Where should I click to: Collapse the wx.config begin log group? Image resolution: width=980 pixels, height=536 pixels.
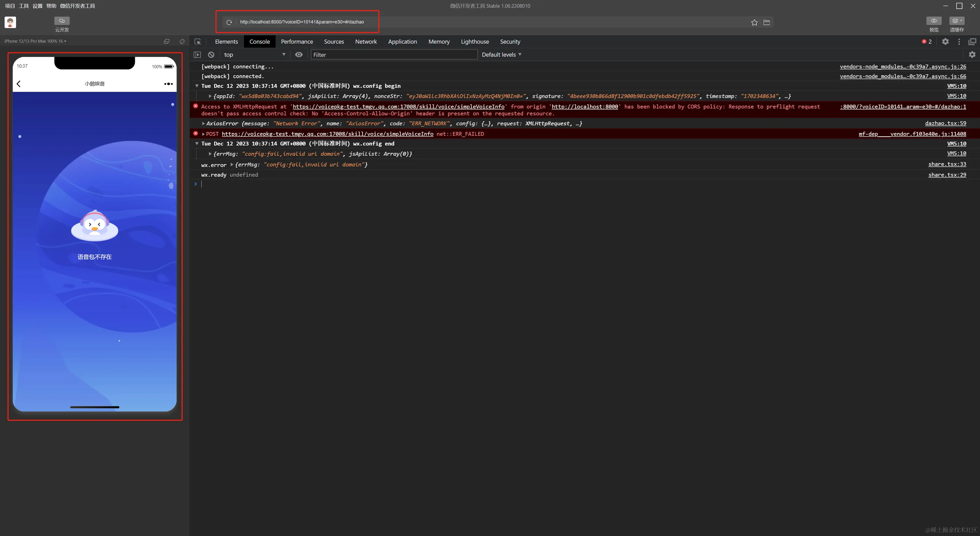click(x=197, y=86)
